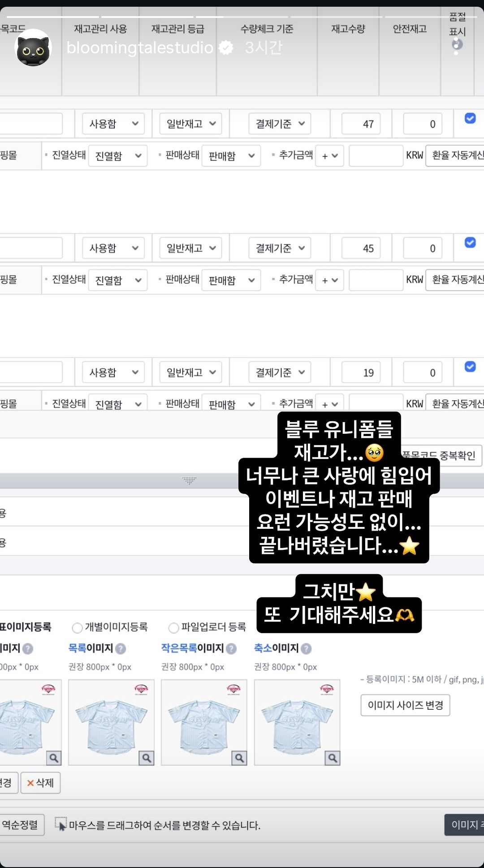
Task: Click the dark 이미지 button at the bottom right
Action: [464, 825]
